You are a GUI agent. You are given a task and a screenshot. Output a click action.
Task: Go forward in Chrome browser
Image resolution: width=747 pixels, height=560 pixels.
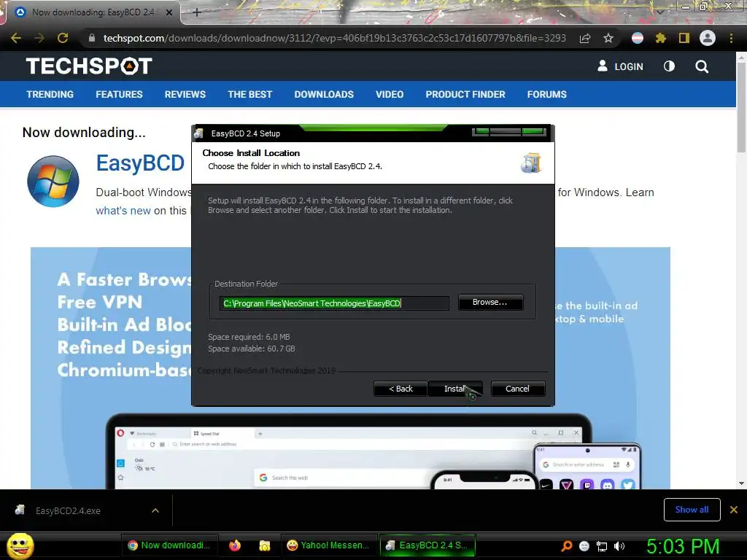[39, 38]
